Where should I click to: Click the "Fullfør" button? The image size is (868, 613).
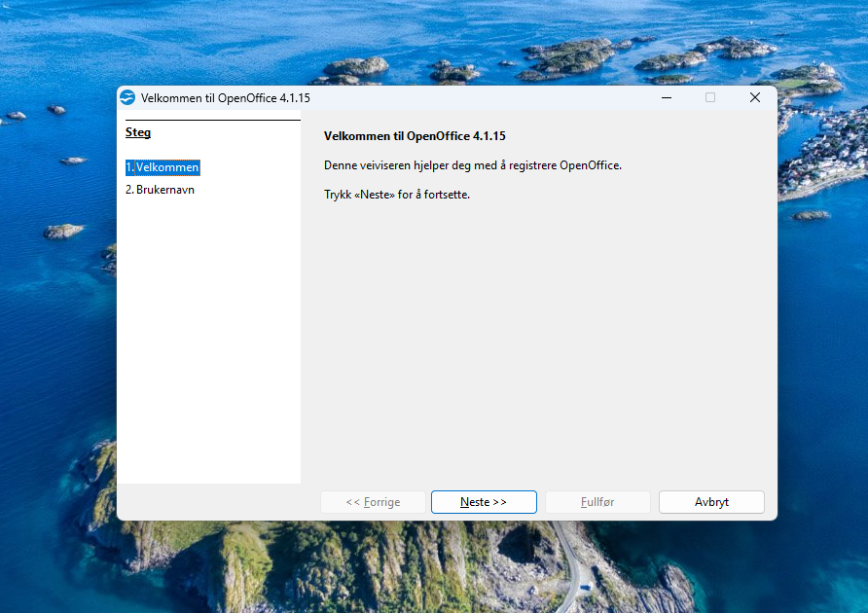coord(597,502)
